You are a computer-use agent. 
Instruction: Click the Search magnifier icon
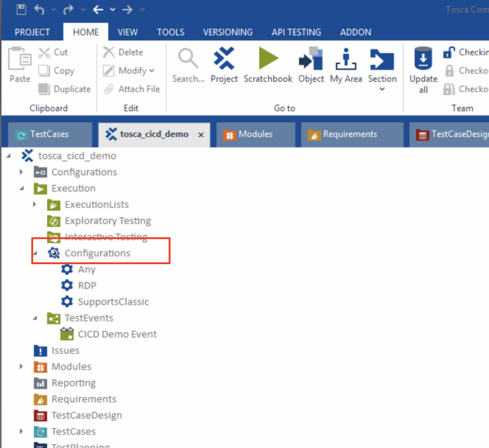coord(188,58)
